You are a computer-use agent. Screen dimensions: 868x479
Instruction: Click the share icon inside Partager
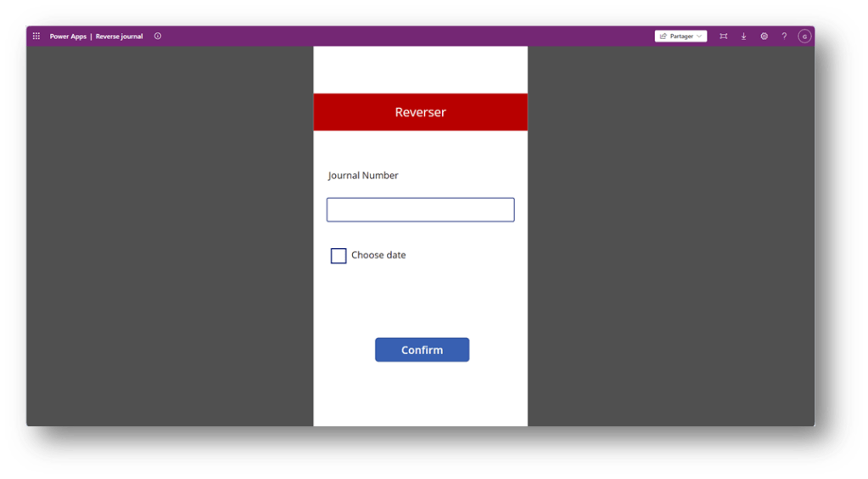click(x=663, y=37)
